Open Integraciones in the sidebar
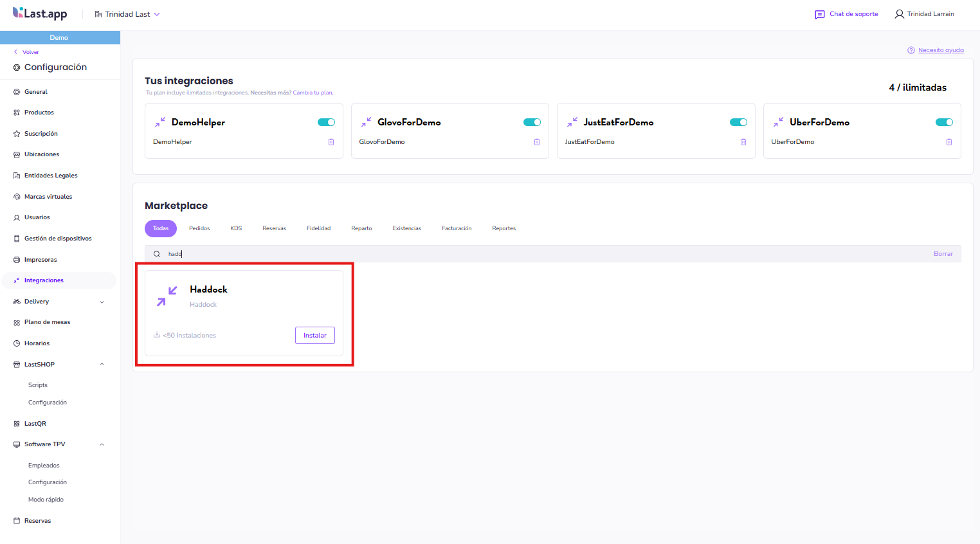Viewport: 980px width, 544px height. pos(59,280)
